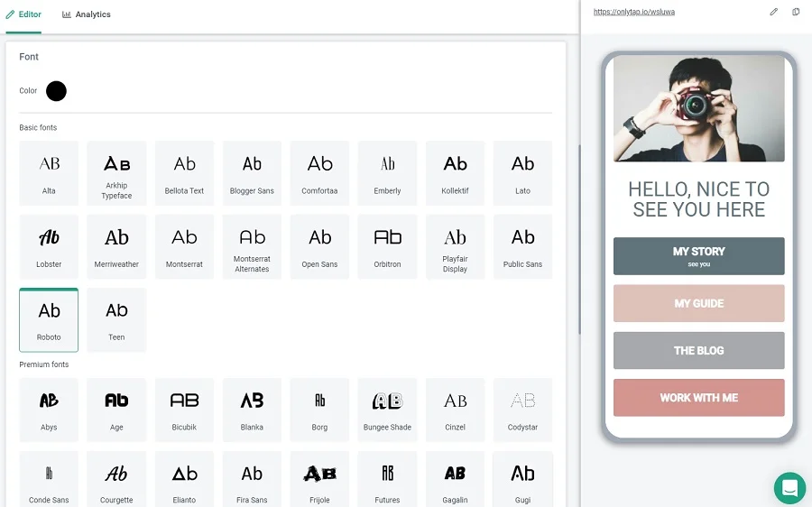The height and width of the screenshot is (507, 812).
Task: Open the chat support bubble
Action: [789, 488]
